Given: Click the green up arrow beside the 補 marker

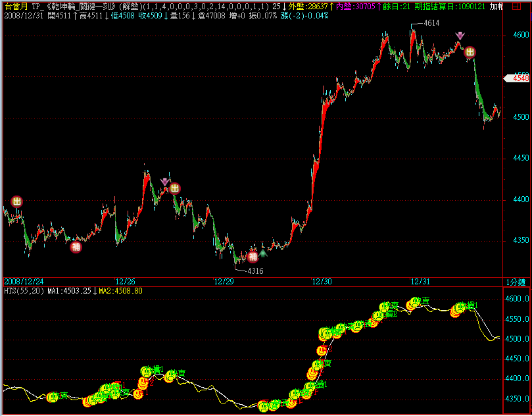Looking at the screenshot, I should pyautogui.click(x=263, y=253).
